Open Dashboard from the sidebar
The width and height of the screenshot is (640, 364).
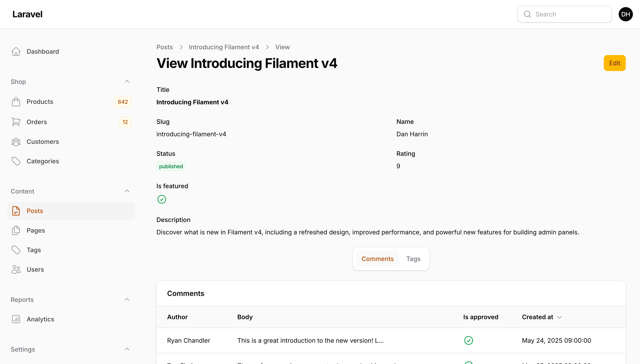click(71, 51)
